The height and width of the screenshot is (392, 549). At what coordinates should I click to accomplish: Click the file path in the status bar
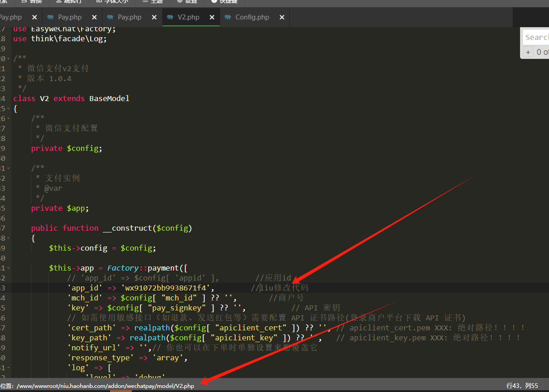click(105, 386)
